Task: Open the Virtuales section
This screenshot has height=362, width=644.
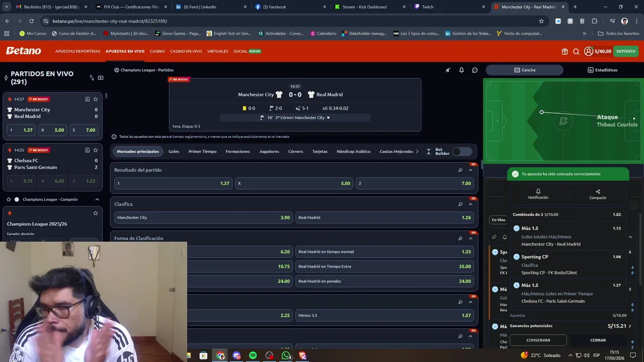Action: 217,51
